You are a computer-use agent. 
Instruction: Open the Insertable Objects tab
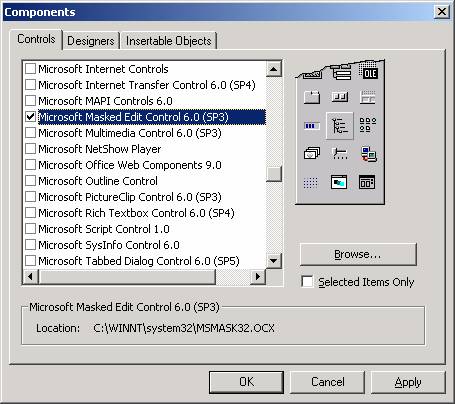coord(169,41)
